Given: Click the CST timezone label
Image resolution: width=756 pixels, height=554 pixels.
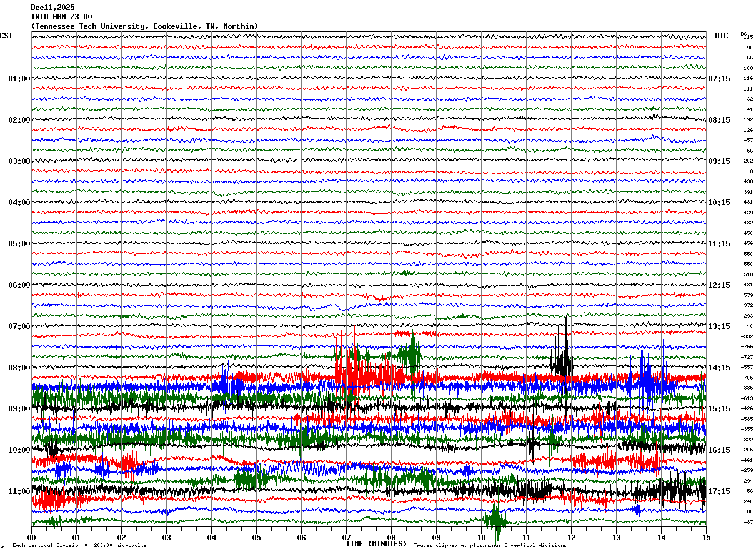Looking at the screenshot, I should click(6, 36).
